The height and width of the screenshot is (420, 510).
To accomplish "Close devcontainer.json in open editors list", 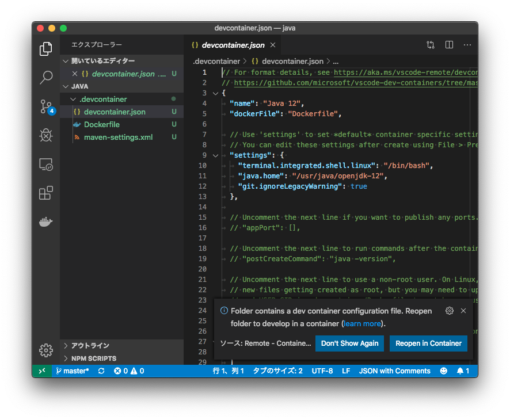I will [x=74, y=74].
